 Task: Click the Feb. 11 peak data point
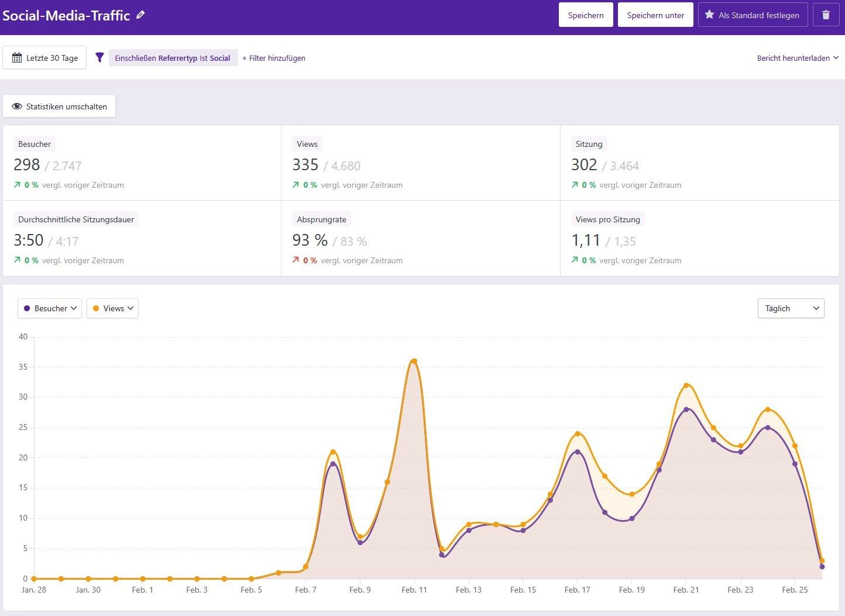414,361
